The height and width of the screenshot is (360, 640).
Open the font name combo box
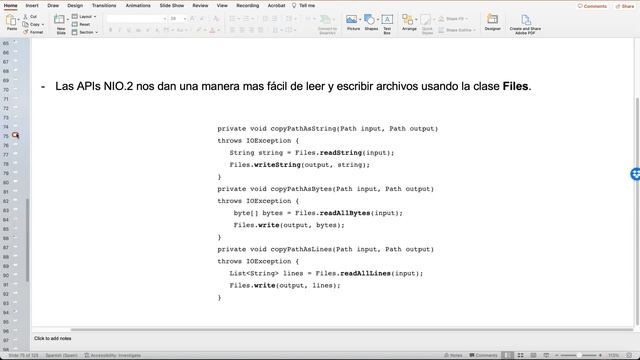(x=136, y=19)
